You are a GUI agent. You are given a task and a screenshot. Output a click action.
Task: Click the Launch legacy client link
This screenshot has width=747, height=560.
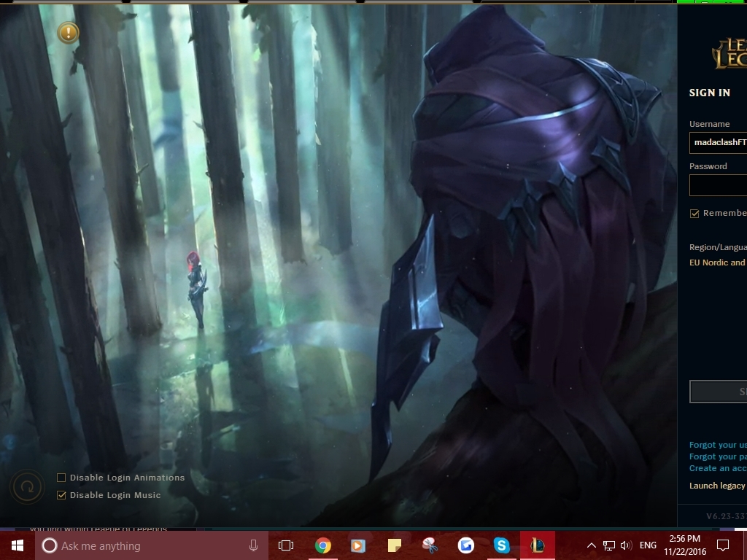[718, 486]
